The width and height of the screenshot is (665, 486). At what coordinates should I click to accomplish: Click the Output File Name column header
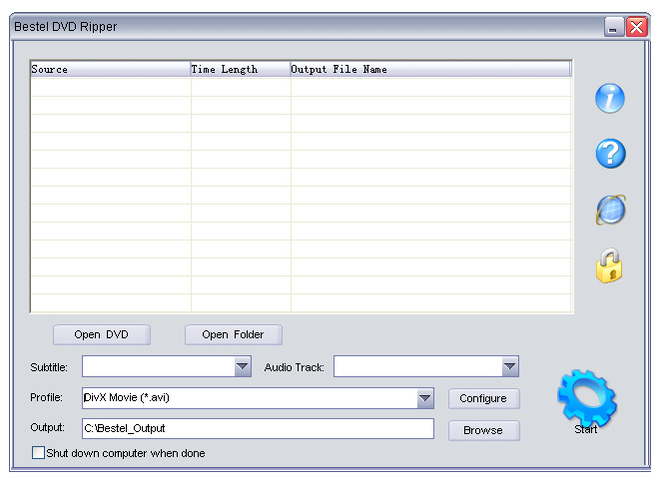[x=431, y=69]
